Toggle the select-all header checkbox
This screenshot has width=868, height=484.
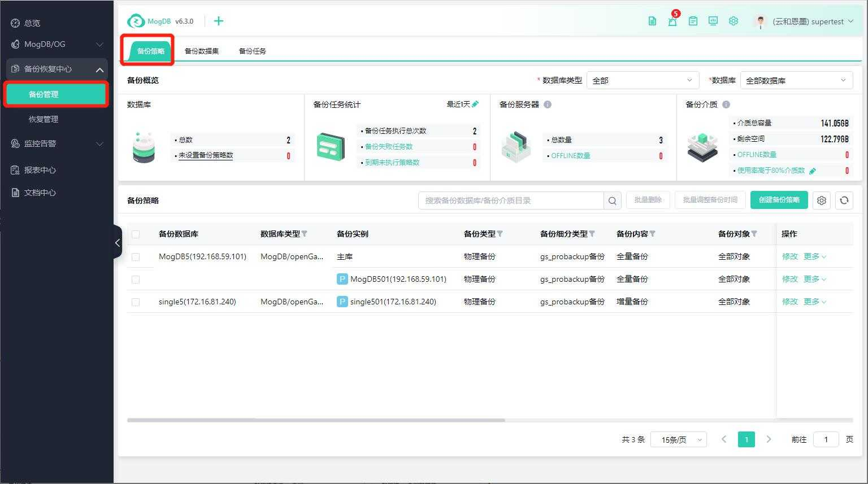[136, 234]
